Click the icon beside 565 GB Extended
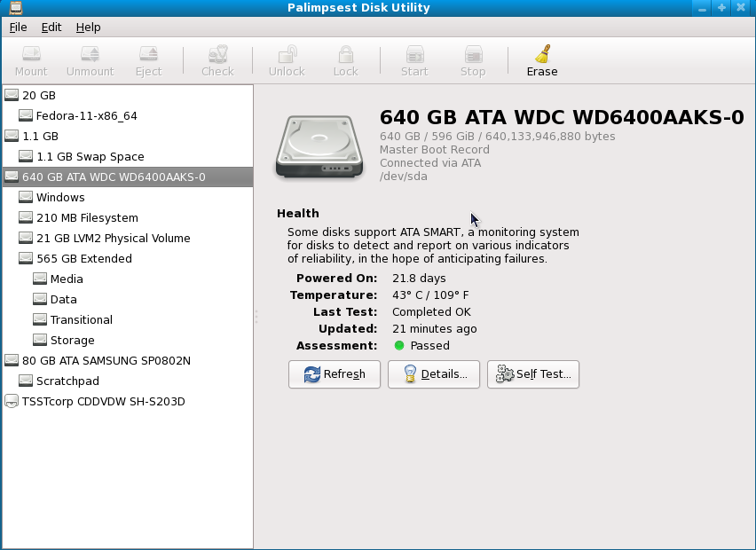The height and width of the screenshot is (550, 756). 26,258
